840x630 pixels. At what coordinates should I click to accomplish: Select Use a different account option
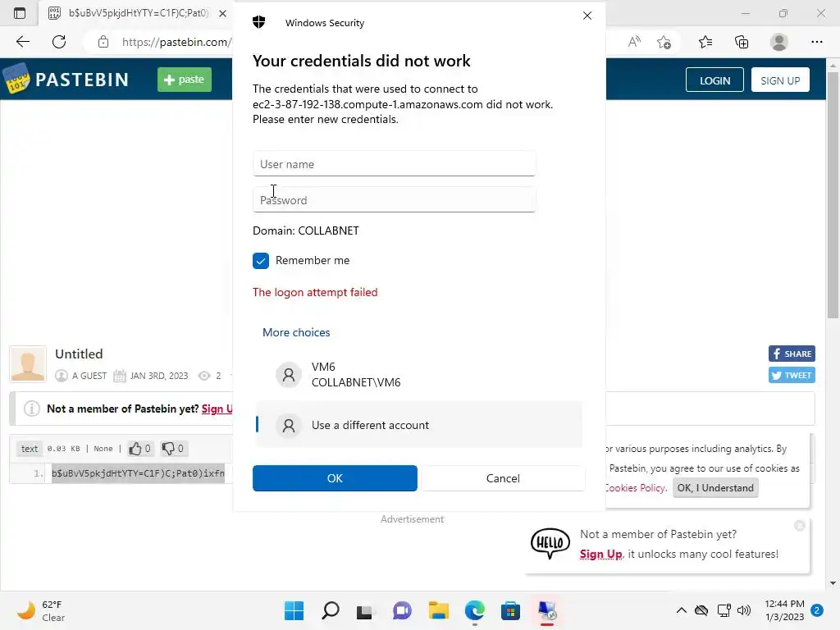click(x=369, y=425)
